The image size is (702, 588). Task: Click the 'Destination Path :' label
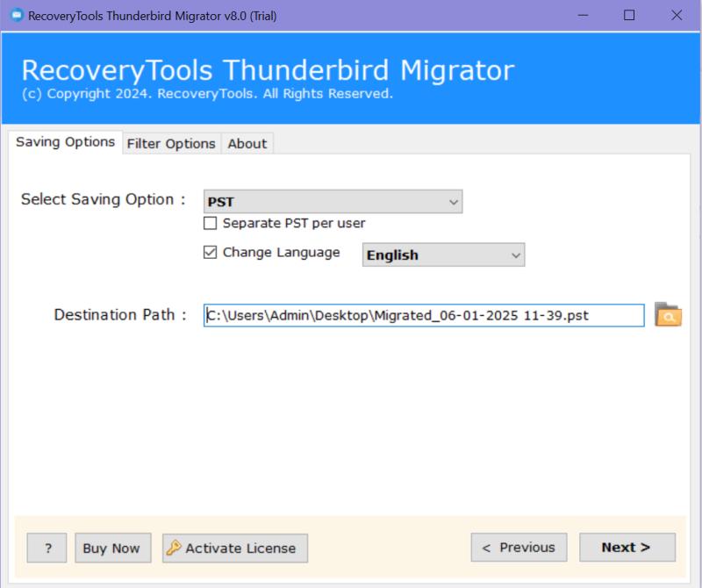(x=120, y=315)
